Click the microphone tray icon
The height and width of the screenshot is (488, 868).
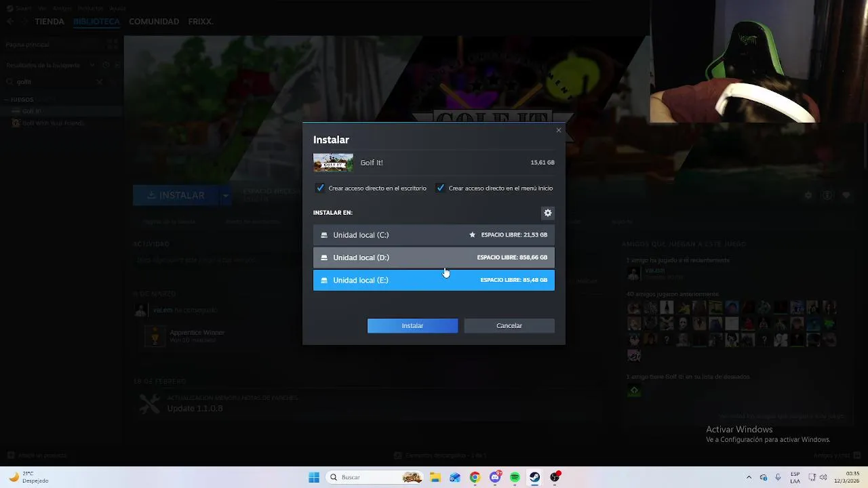(778, 477)
